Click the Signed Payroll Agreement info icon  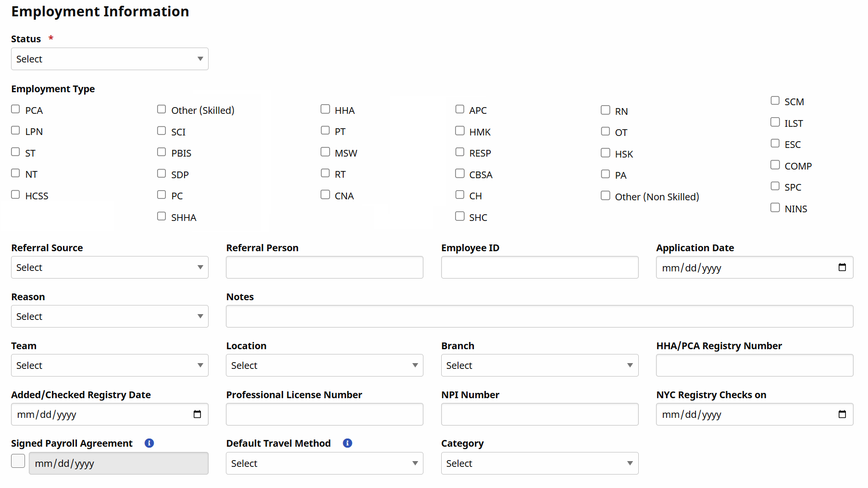coord(149,443)
